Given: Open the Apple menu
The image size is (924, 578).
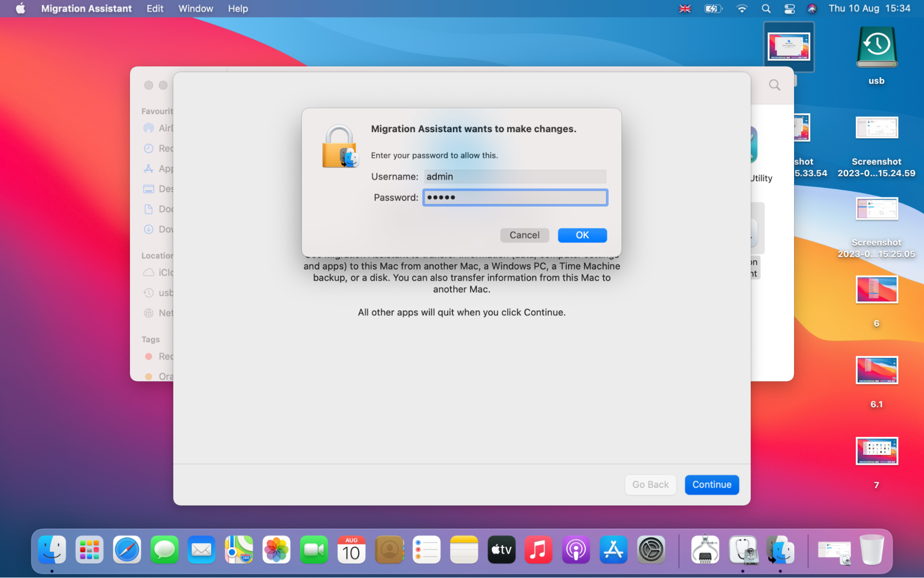Looking at the screenshot, I should (x=20, y=8).
